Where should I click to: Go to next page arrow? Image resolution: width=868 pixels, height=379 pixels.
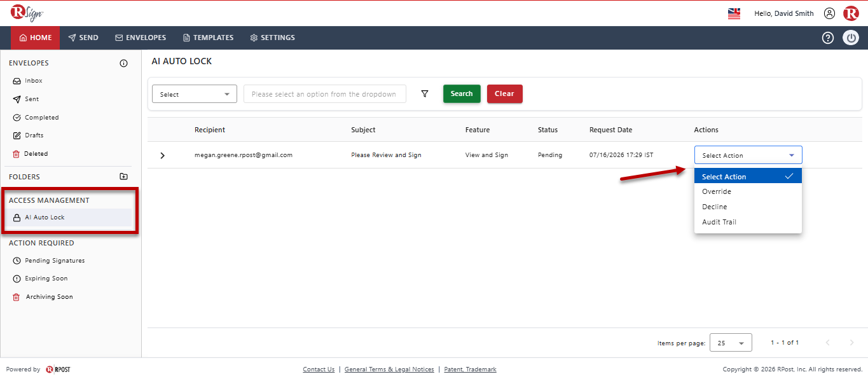coord(852,343)
